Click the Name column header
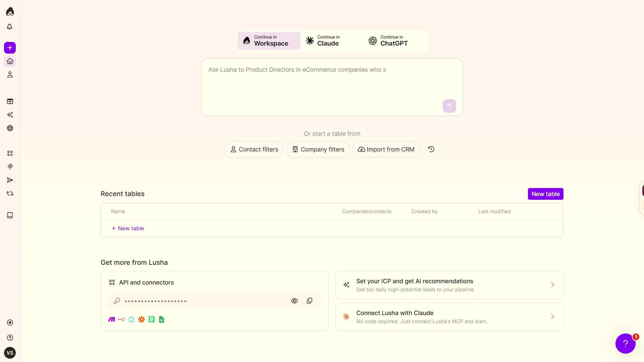This screenshot has width=644, height=362. [x=118, y=212]
